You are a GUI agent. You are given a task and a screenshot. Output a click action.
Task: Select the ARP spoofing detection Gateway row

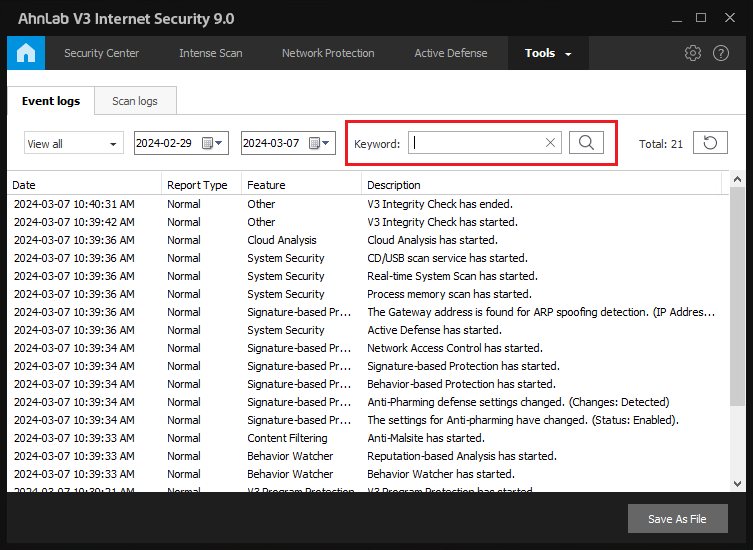click(368, 312)
